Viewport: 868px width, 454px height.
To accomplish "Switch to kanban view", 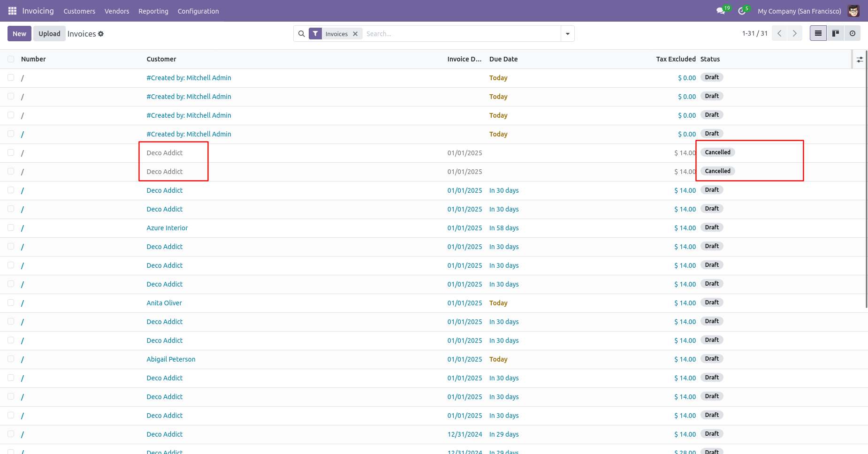I will click(835, 33).
